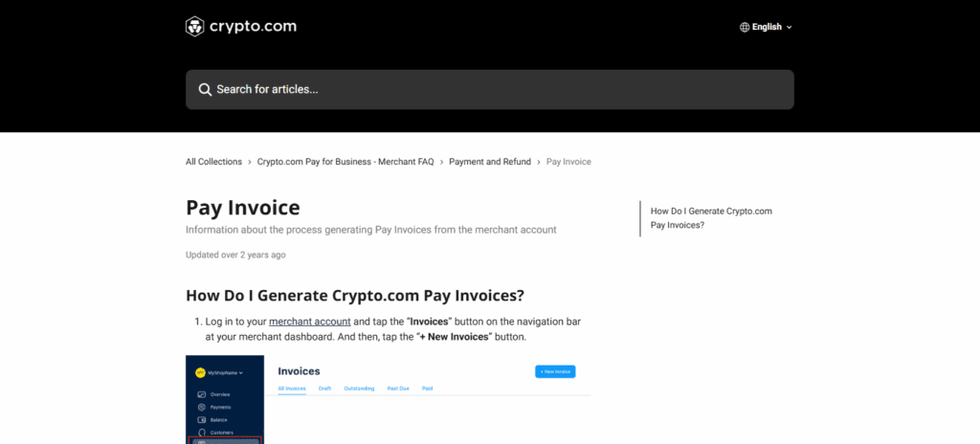Click the globe language icon
Screen dimensions: 980x444
(745, 27)
